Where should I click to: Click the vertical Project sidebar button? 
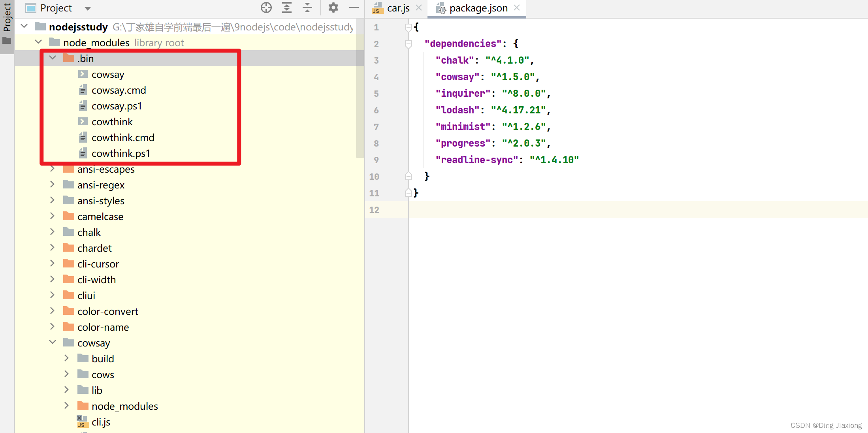[x=7, y=24]
